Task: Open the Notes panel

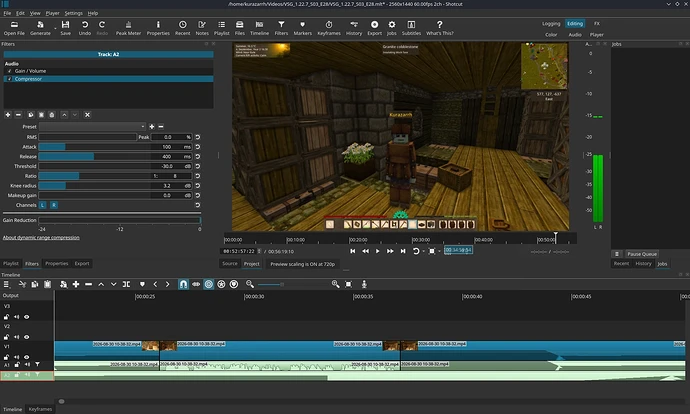Action: (202, 28)
